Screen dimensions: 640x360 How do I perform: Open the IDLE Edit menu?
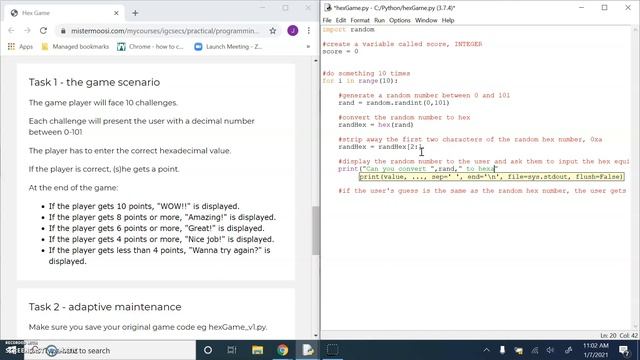coord(341,20)
